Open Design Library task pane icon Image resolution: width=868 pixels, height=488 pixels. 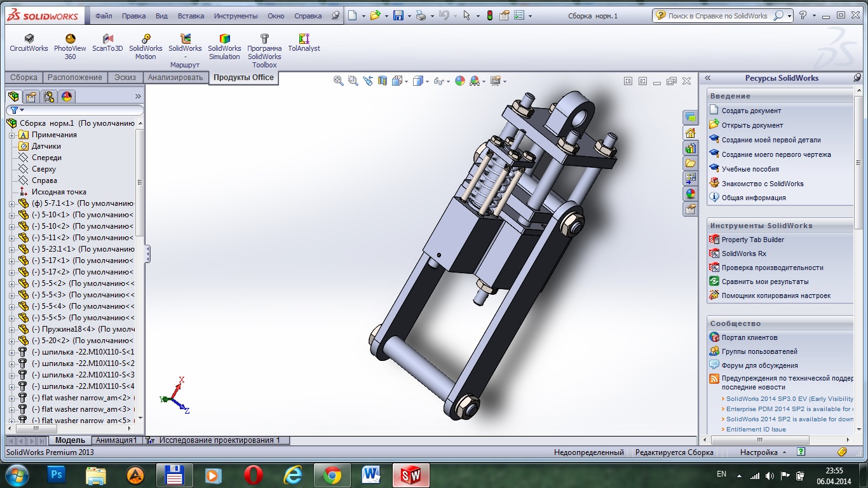click(x=691, y=148)
